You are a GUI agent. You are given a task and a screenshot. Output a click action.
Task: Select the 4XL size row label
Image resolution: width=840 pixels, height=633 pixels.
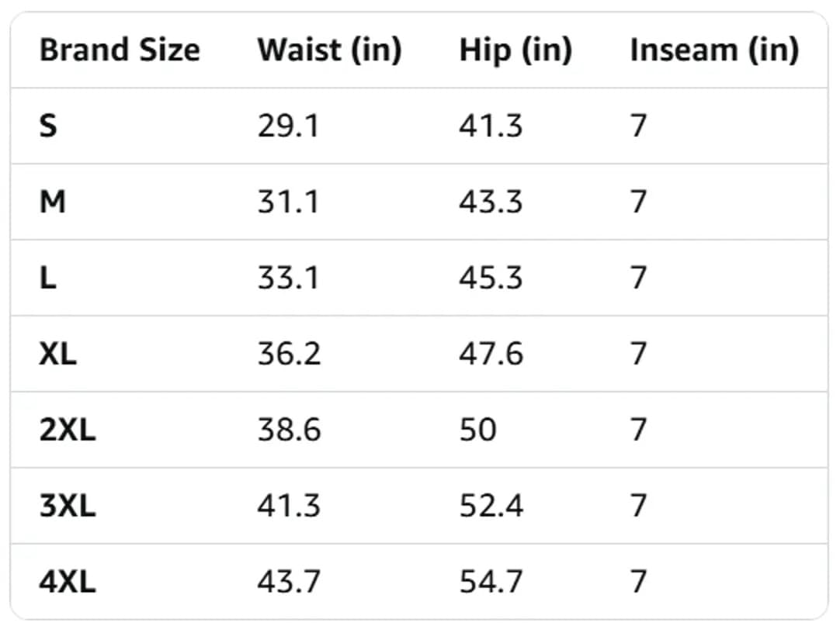(x=68, y=582)
